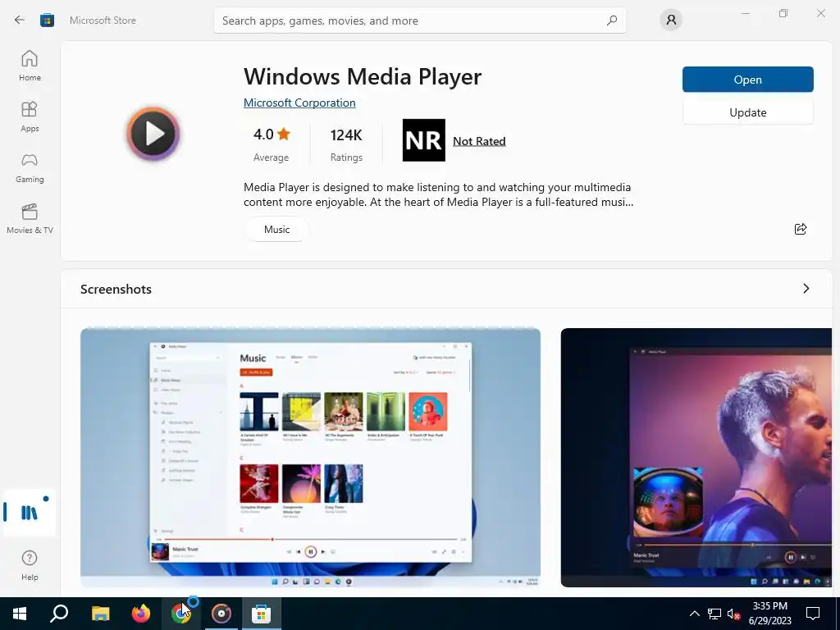Click the Windows Start button

point(20,614)
